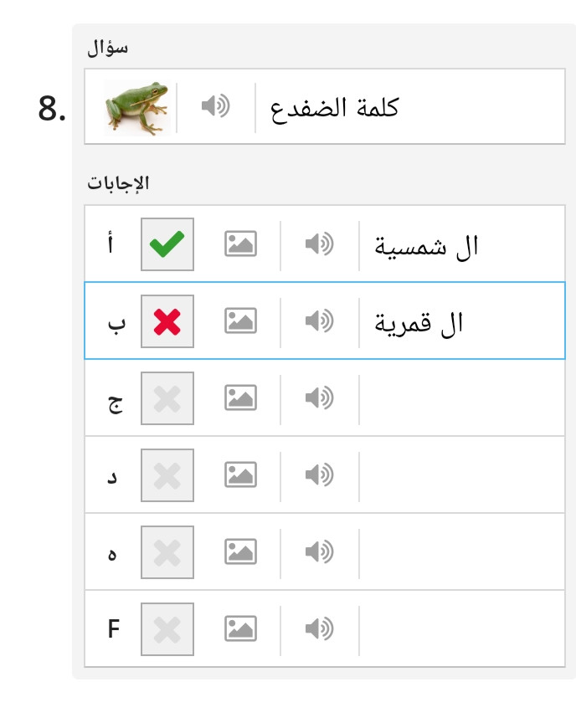Mark answer د as correct
The width and height of the screenshot is (576, 728).
tap(167, 475)
